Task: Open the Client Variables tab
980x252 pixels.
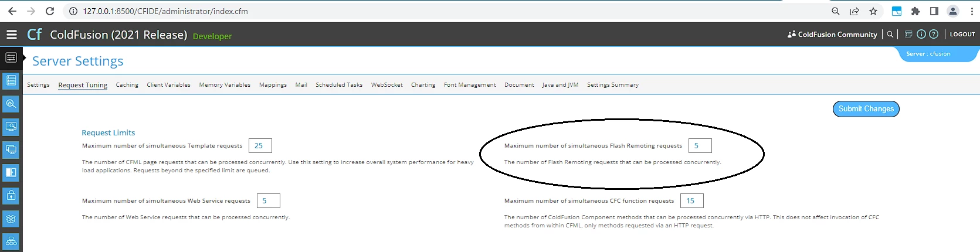Action: pyautogui.click(x=168, y=85)
